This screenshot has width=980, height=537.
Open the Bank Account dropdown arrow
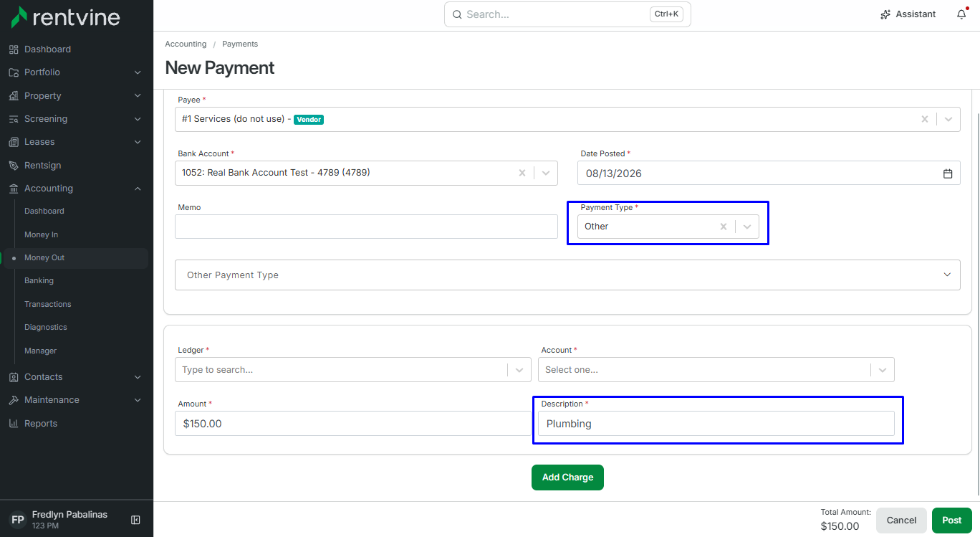coord(546,173)
